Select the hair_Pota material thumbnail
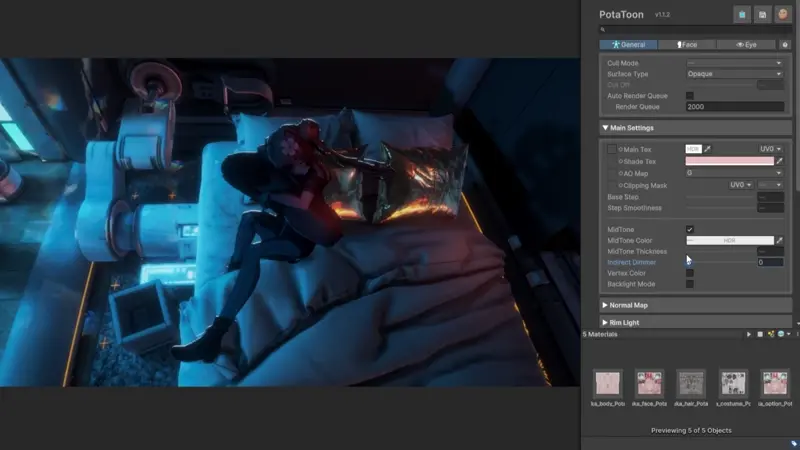This screenshot has height=450, width=800. [x=691, y=384]
